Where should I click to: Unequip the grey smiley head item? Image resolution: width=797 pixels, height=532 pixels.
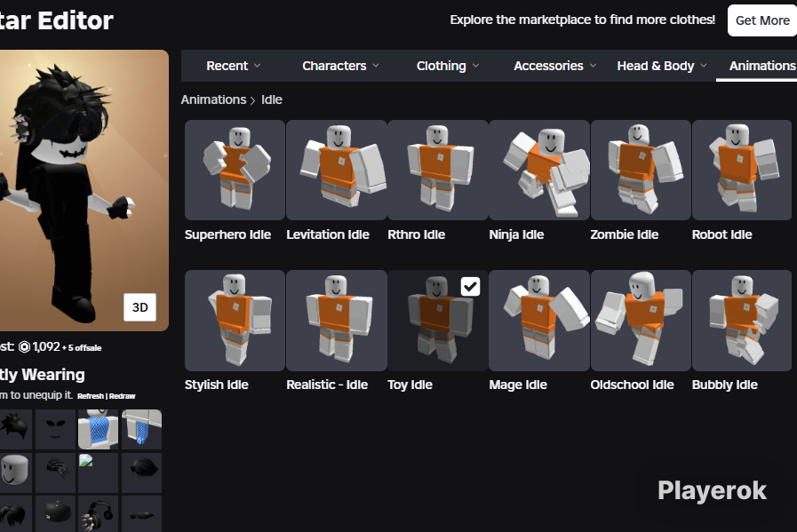click(15, 472)
